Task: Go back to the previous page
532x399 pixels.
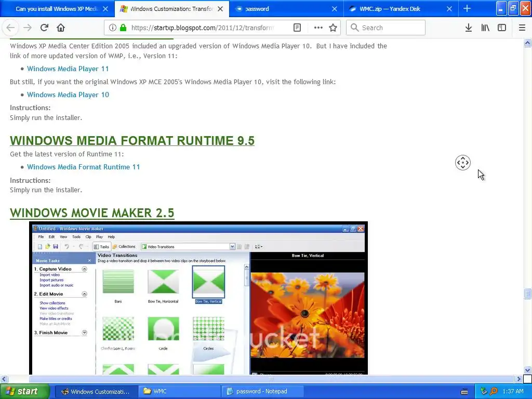Action: point(10,28)
